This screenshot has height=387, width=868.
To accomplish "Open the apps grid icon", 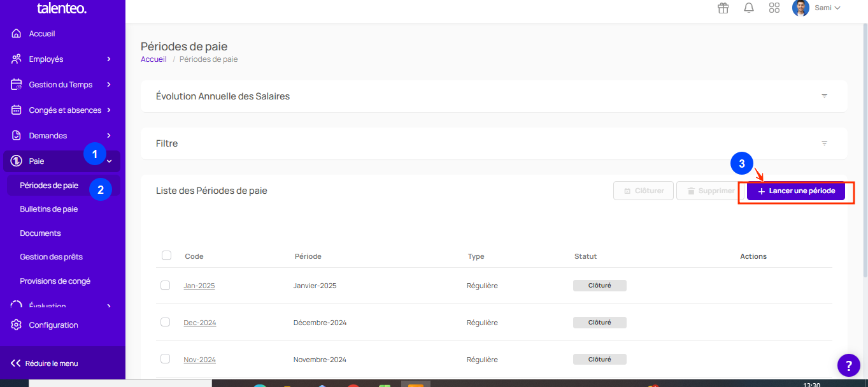I will click(x=774, y=8).
